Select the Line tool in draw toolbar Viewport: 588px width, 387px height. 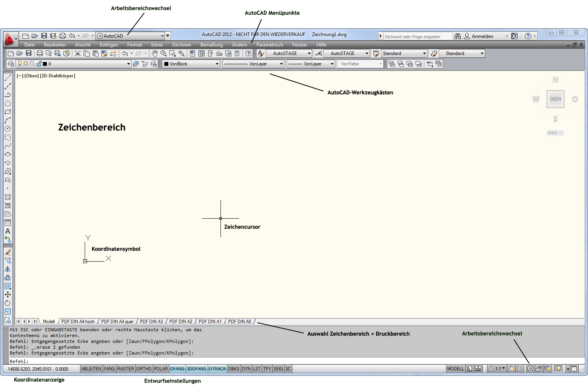point(8,78)
